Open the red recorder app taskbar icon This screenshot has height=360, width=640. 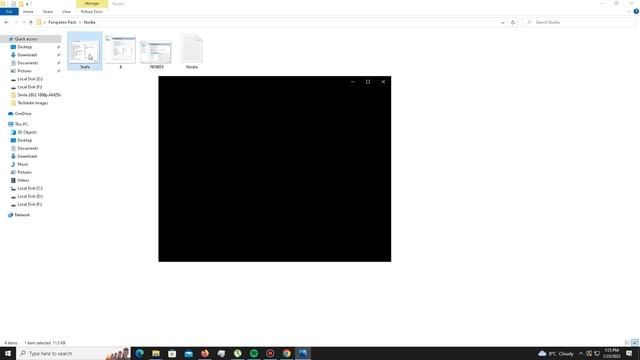[x=270, y=353]
